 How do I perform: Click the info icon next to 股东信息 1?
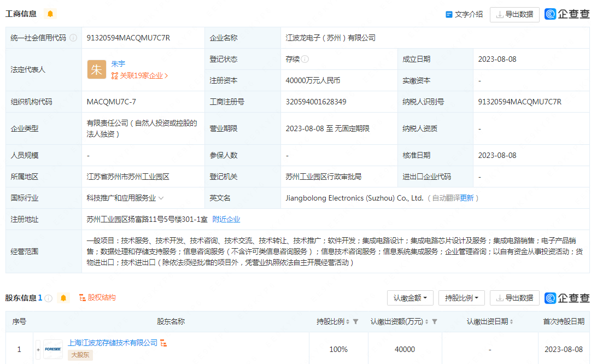48,298
